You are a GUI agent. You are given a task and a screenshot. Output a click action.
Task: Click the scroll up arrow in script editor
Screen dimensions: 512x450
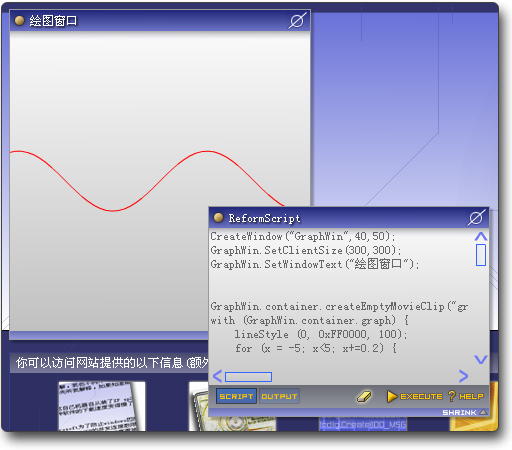click(x=481, y=236)
